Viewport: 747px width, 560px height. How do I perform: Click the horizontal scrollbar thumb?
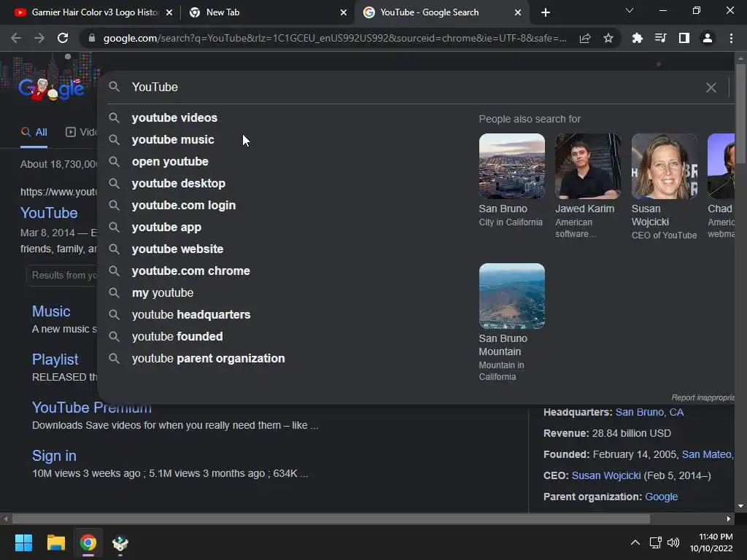click(x=330, y=518)
